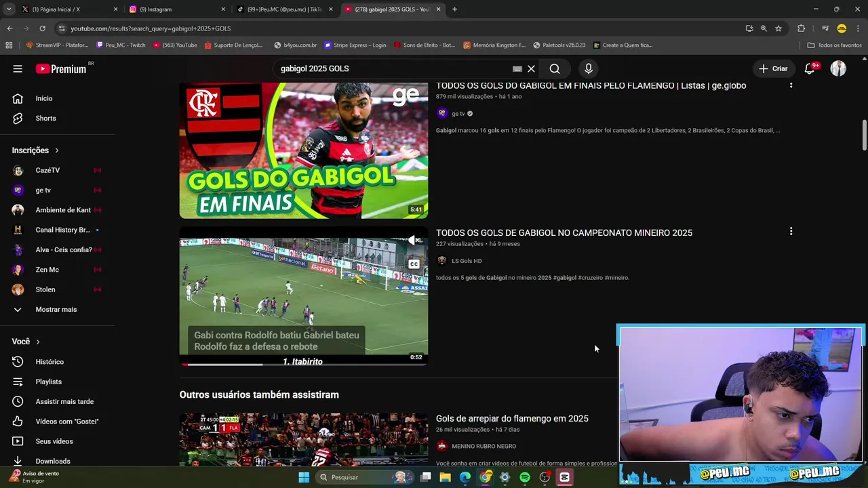
Task: Go to YouTube Premium home logo
Action: click(x=61, y=68)
